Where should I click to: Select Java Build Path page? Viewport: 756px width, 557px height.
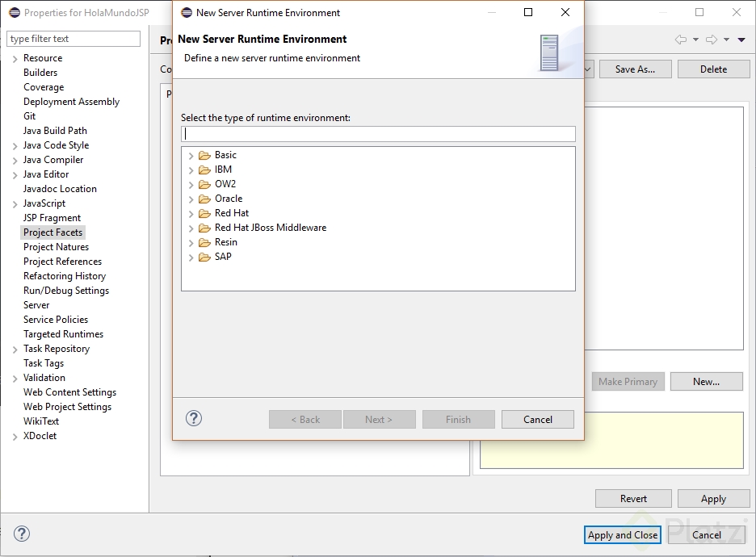55,131
